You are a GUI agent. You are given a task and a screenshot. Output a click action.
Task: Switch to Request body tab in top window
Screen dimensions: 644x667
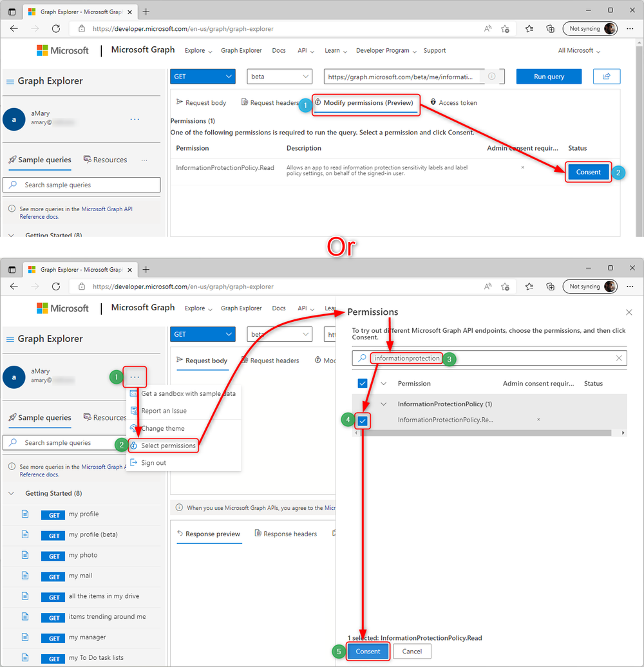(x=201, y=102)
